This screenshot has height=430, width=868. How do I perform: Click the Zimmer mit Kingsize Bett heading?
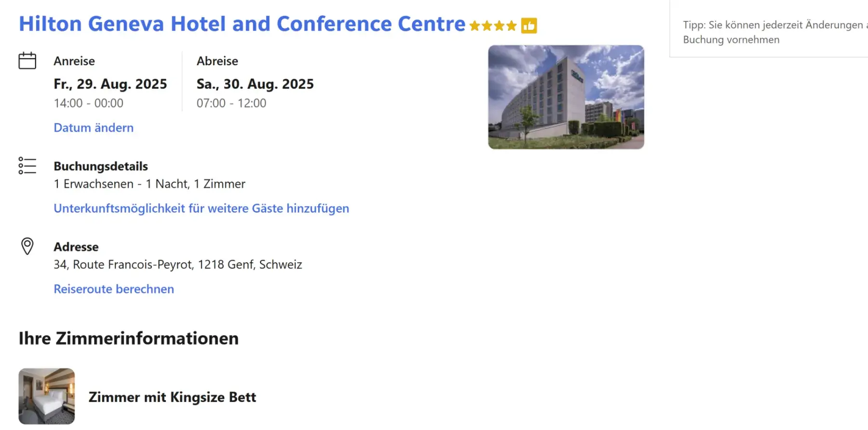coord(172,397)
